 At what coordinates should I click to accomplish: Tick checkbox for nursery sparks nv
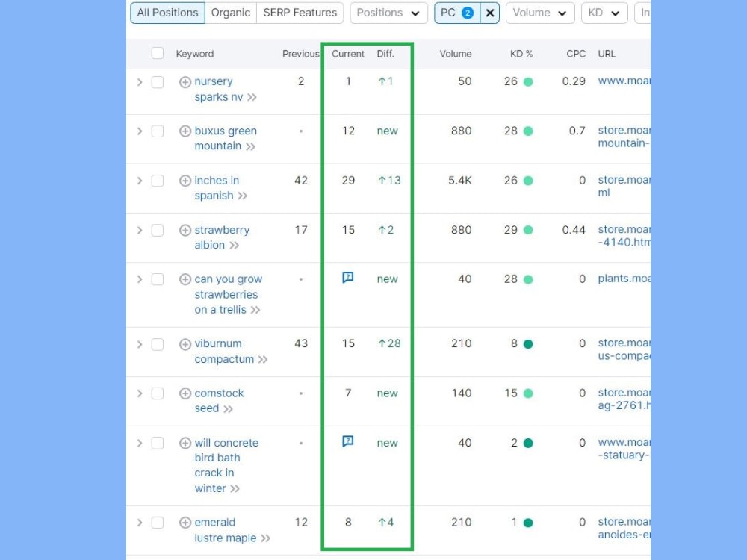(x=158, y=82)
